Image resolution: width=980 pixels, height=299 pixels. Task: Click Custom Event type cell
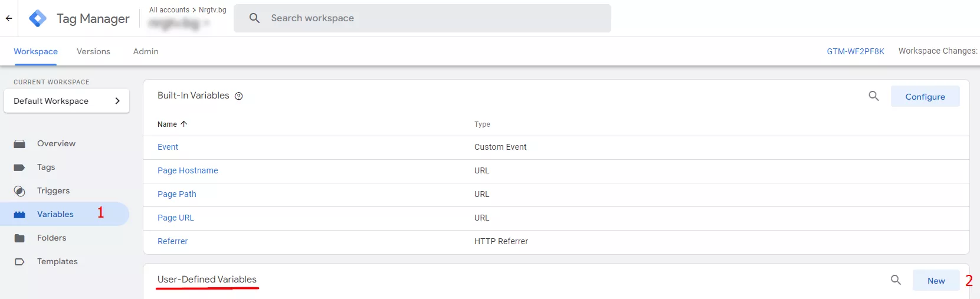pyautogui.click(x=500, y=147)
